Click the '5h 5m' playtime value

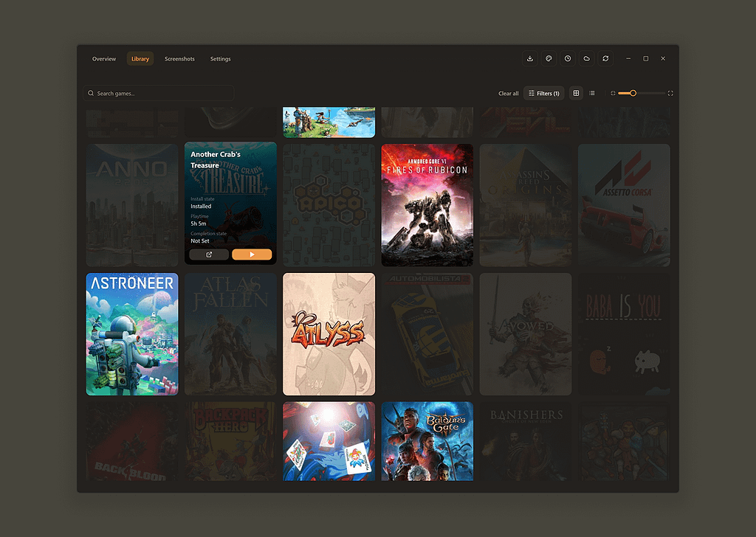tap(198, 224)
